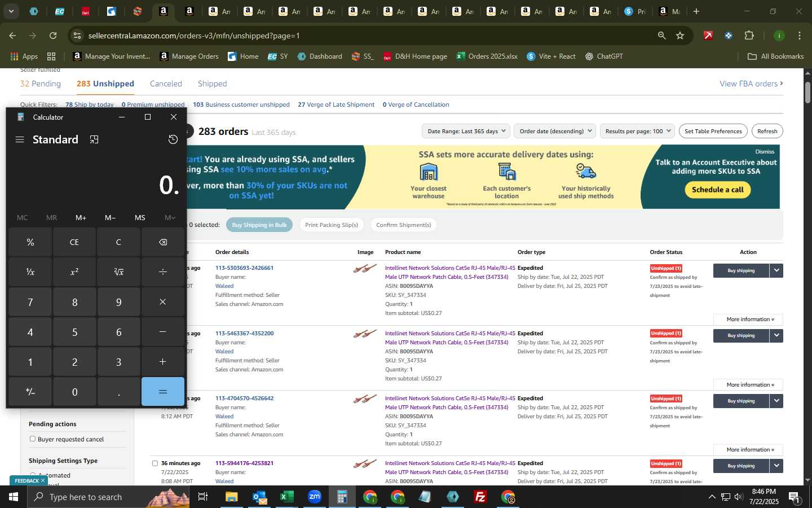Open Orders 2025.xlsx bookmark
This screenshot has height=508, width=812.
[x=487, y=56]
